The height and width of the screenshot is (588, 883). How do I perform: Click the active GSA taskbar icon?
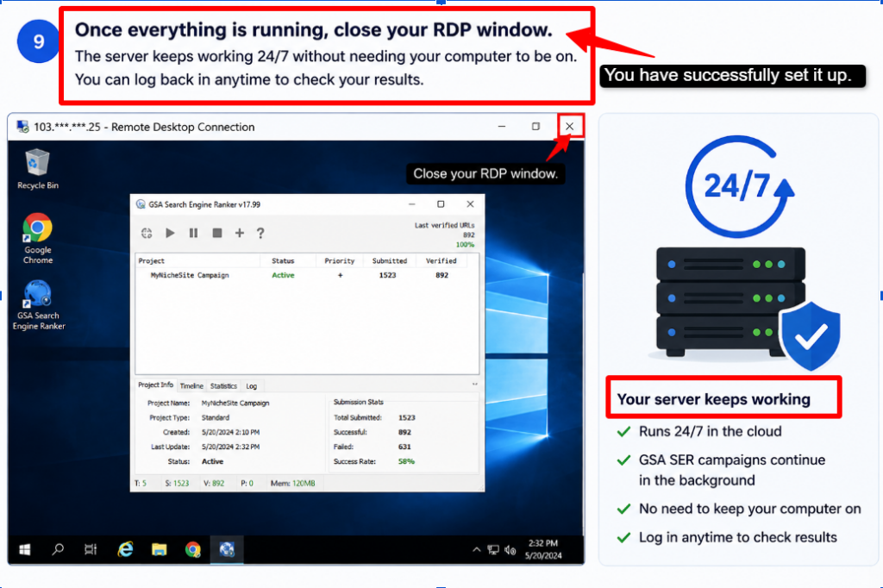click(x=227, y=549)
